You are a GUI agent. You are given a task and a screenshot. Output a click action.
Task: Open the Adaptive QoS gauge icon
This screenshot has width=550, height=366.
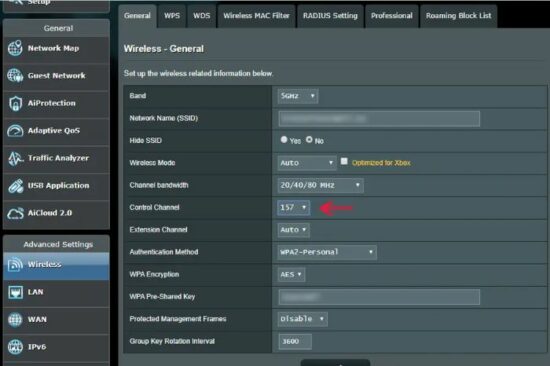pyautogui.click(x=15, y=131)
